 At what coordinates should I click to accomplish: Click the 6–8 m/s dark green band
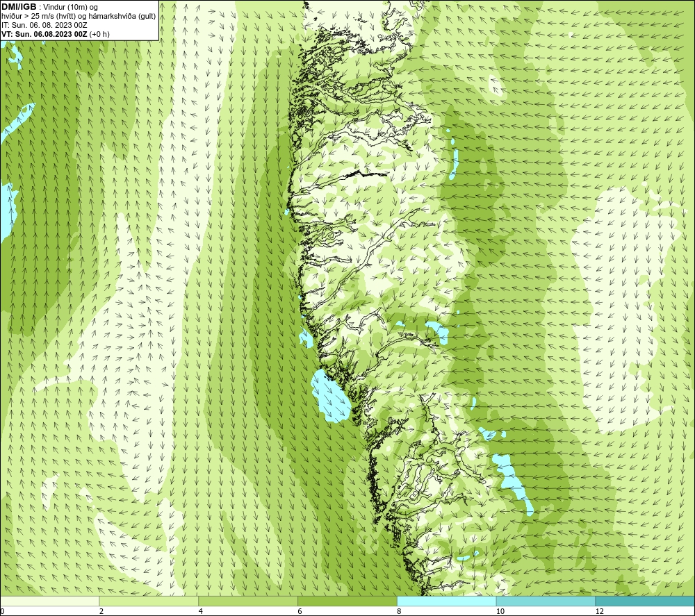pos(347,601)
